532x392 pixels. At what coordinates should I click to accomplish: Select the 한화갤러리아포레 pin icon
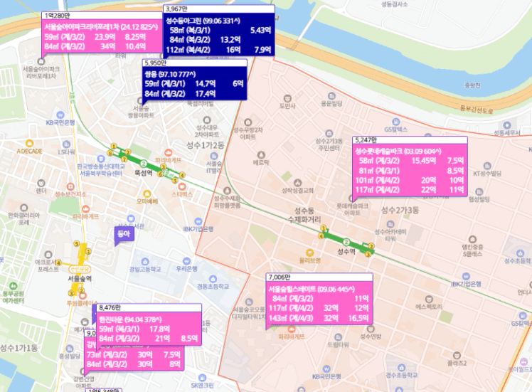click(23, 208)
